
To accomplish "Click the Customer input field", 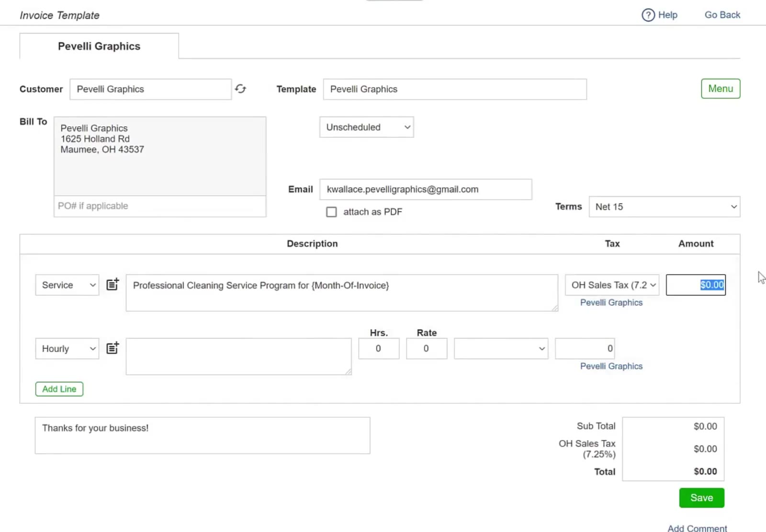I will click(x=150, y=89).
